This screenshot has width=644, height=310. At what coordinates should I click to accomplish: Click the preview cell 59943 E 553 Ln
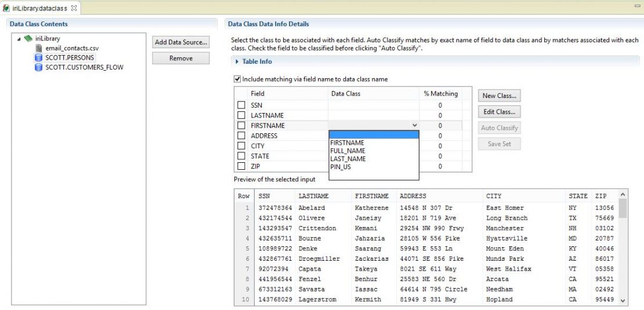point(426,249)
